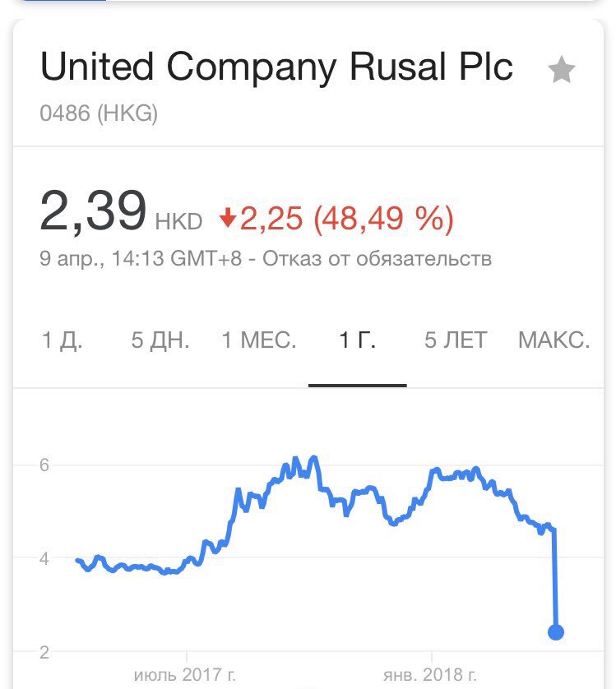Click the 2,39 current price value

pos(93,210)
